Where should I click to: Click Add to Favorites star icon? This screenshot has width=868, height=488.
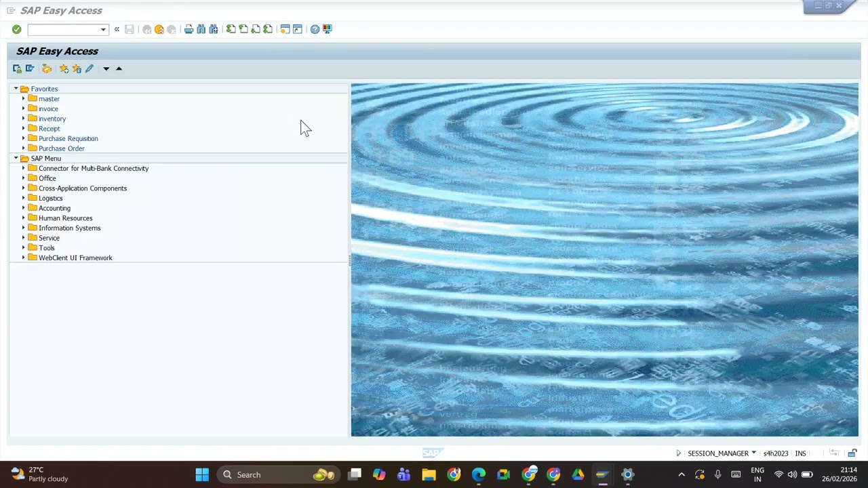pyautogui.click(x=64, y=68)
